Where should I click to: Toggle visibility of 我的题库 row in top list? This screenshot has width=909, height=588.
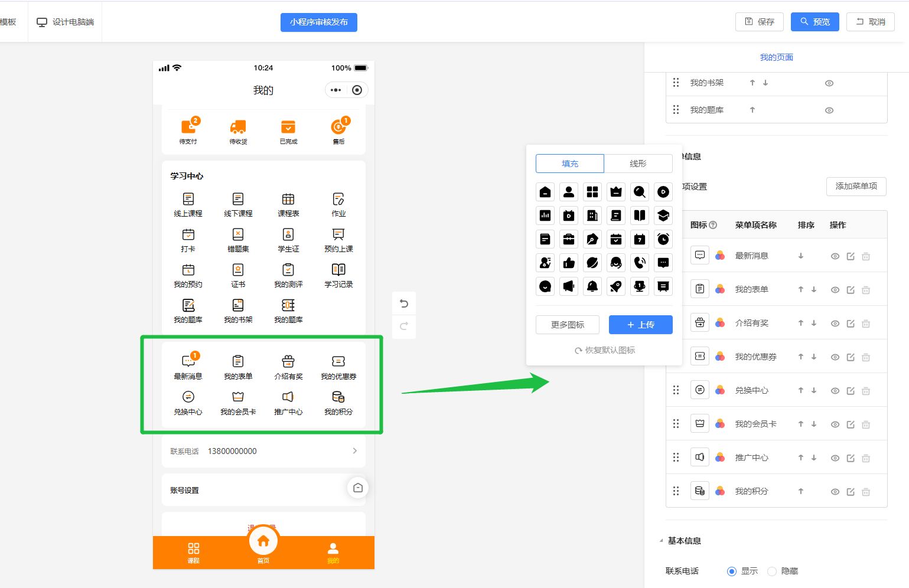829,110
